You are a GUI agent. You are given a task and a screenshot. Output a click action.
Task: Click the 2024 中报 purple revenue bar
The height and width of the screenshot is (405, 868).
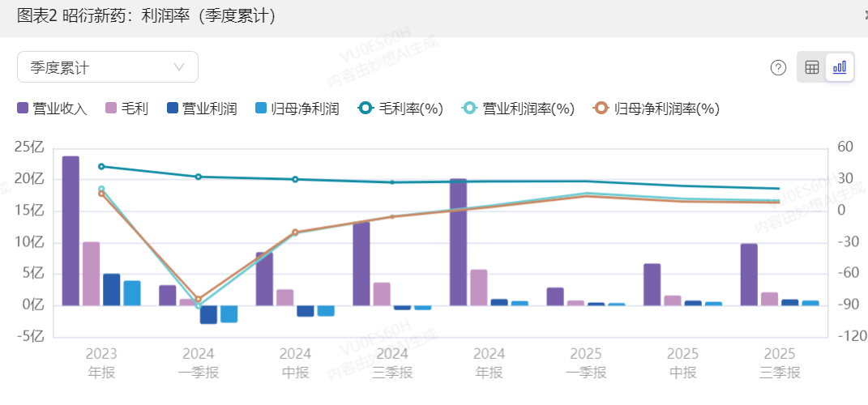pos(264,279)
